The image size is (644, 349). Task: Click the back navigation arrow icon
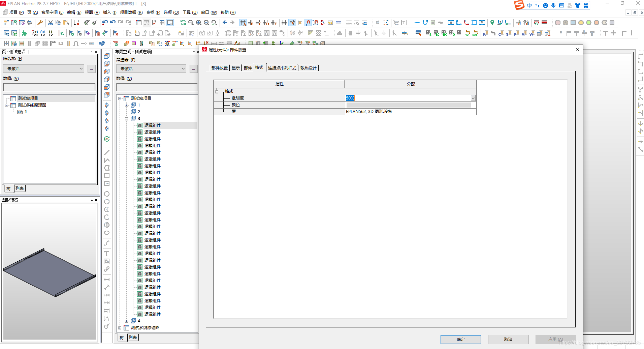click(225, 23)
